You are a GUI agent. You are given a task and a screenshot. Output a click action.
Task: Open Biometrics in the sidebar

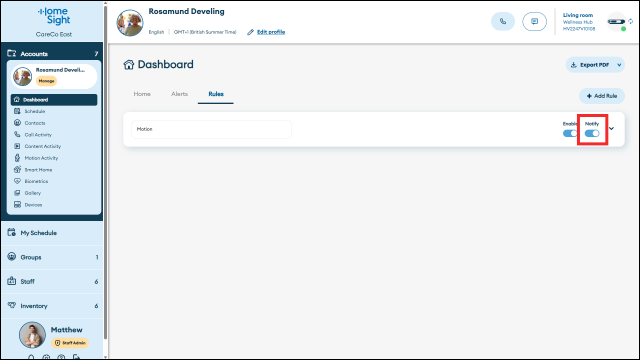[36, 181]
